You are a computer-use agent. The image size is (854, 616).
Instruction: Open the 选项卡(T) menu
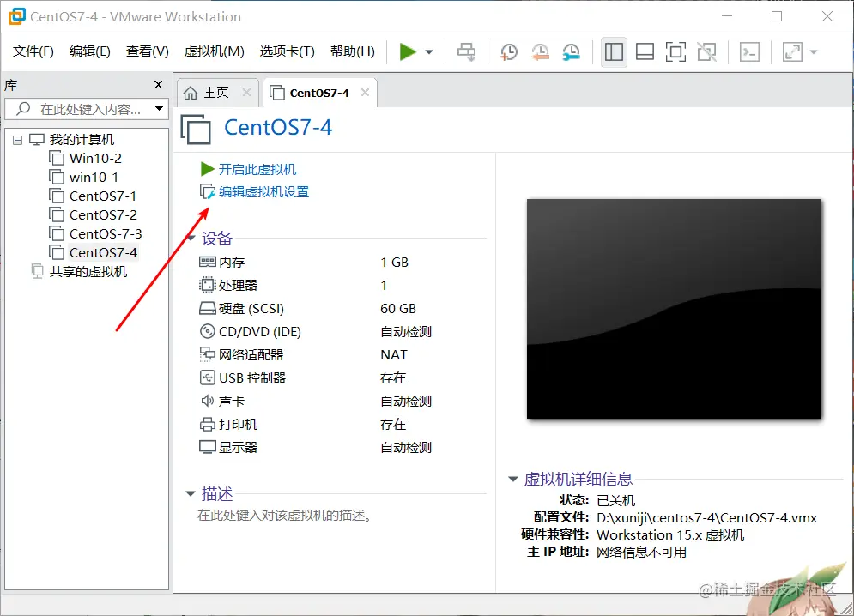click(x=287, y=51)
